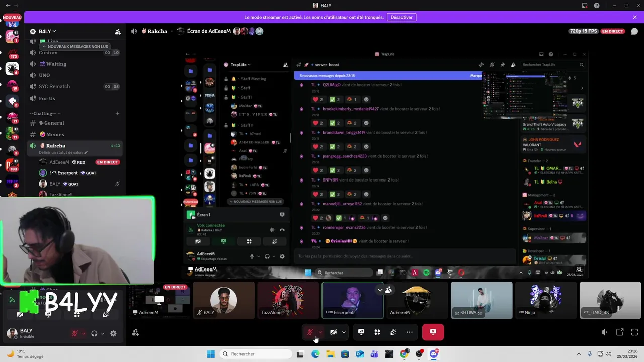The image size is (644, 362).
Task: Open the server with 183 unread badge
Action: [x=12, y=164]
